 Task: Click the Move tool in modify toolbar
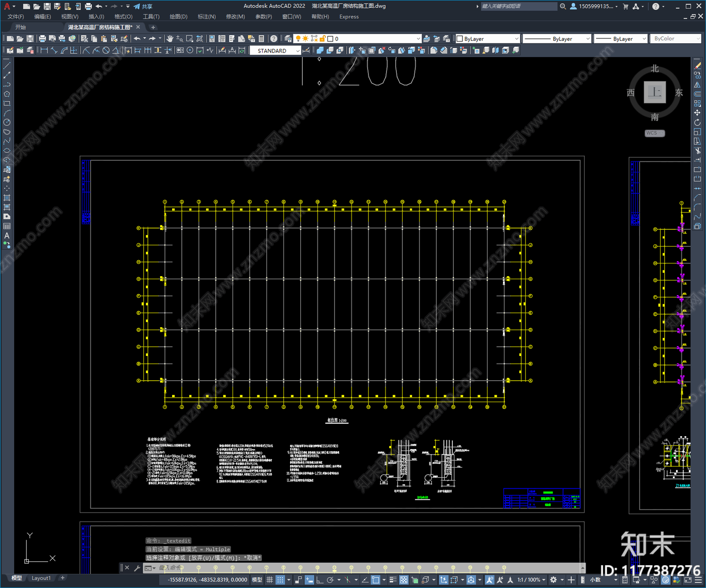click(x=697, y=113)
